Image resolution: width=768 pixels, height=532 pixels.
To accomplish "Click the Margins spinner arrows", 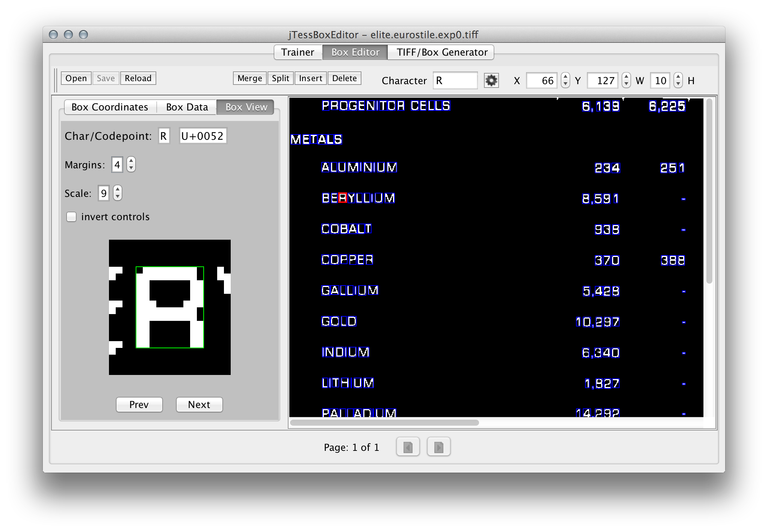I will 131,165.
